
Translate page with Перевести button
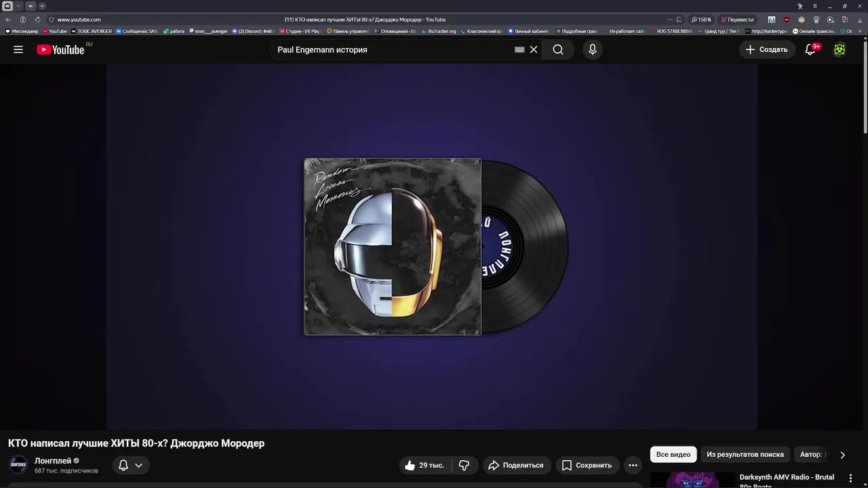tap(737, 20)
